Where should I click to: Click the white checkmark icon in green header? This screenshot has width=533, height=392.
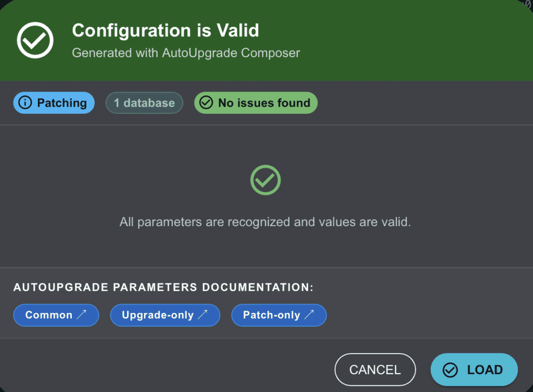(x=35, y=40)
